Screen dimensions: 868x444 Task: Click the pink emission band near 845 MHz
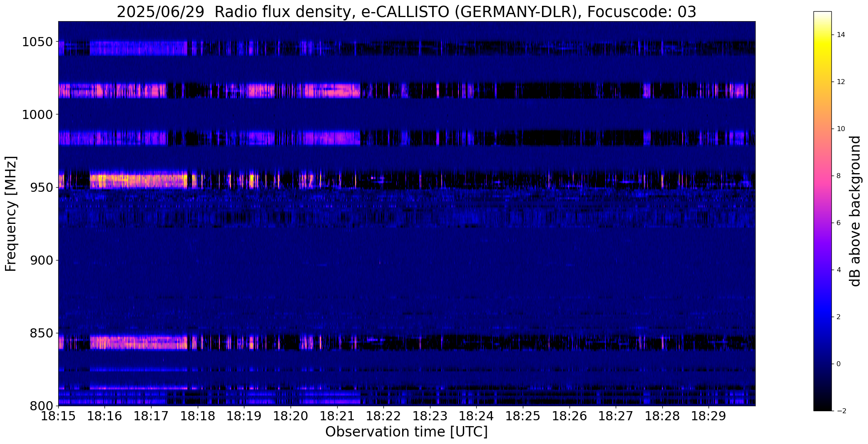[x=139, y=343]
